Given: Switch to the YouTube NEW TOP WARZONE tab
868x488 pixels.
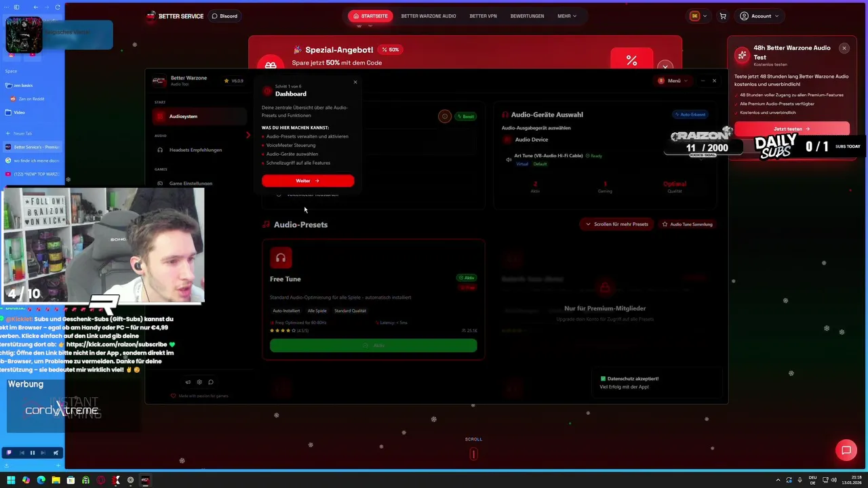Looking at the screenshot, I should point(33,174).
